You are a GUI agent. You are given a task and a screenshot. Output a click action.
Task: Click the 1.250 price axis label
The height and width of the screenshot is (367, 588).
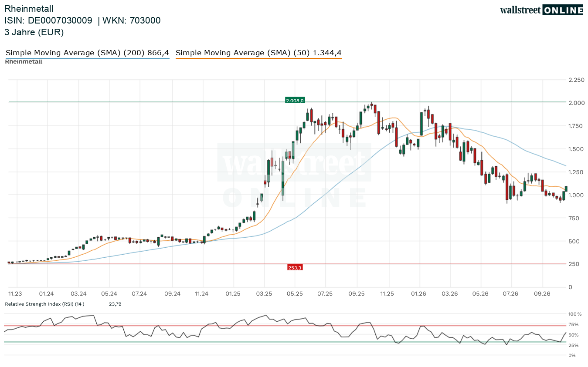(576, 172)
